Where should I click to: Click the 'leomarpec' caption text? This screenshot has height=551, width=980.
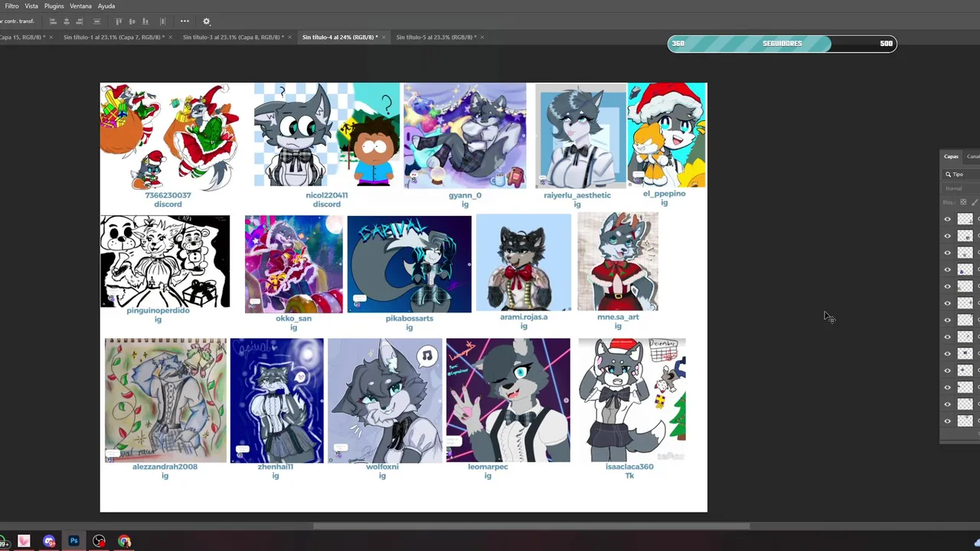point(488,467)
